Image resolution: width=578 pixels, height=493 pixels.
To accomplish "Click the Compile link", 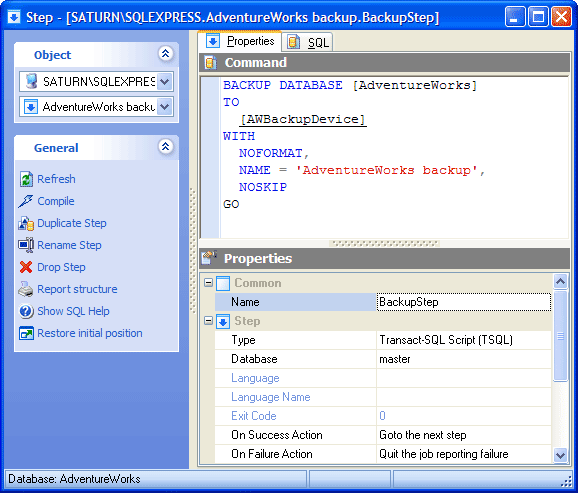I will [56, 201].
